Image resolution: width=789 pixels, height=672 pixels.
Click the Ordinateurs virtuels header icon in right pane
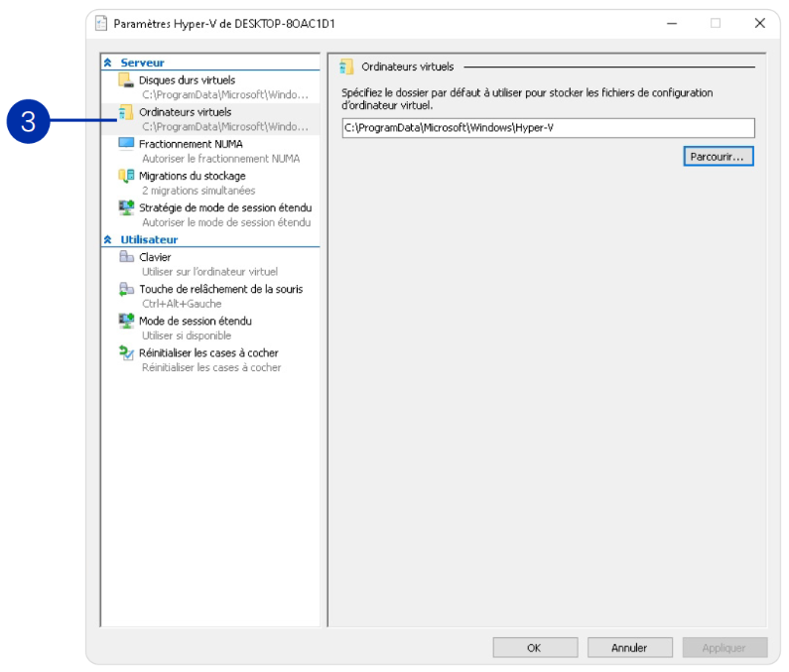[x=346, y=67]
